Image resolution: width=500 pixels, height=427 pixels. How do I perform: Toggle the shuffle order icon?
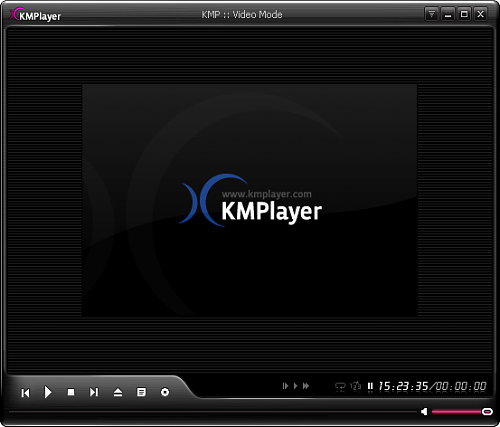coord(356,386)
